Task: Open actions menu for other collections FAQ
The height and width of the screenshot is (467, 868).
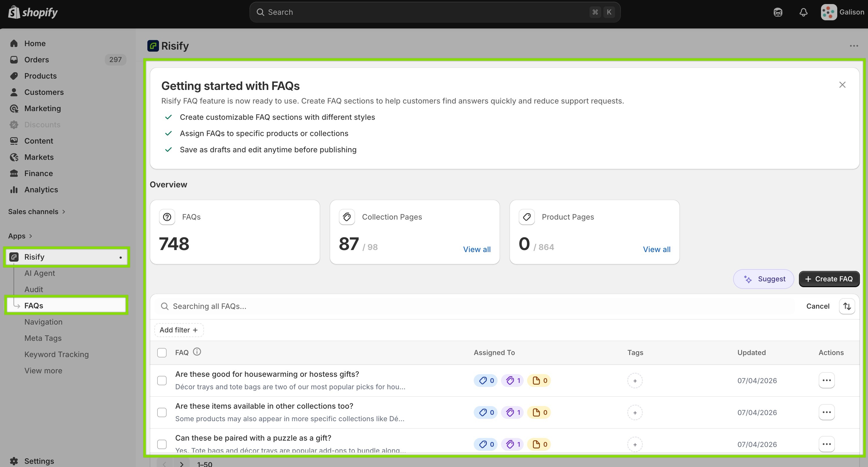Action: (x=827, y=412)
